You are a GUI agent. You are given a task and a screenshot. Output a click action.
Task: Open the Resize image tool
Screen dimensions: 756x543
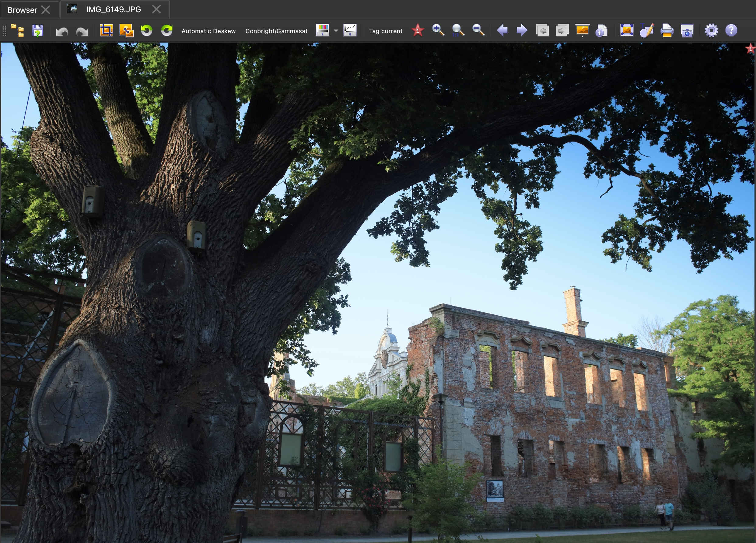point(126,31)
